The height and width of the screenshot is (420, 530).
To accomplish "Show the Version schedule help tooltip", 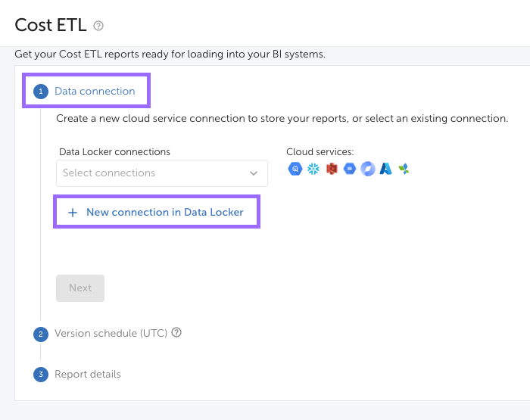I will tap(177, 332).
